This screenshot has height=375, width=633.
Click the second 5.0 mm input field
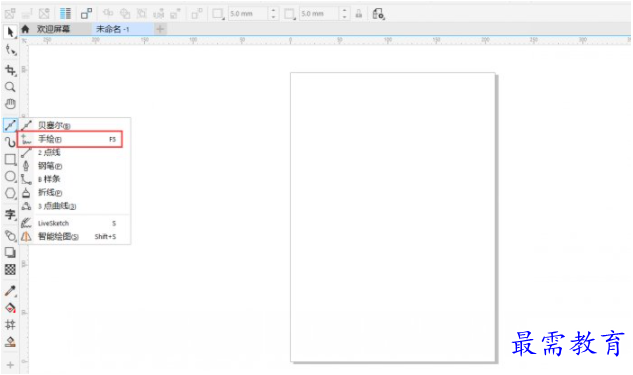coord(319,14)
